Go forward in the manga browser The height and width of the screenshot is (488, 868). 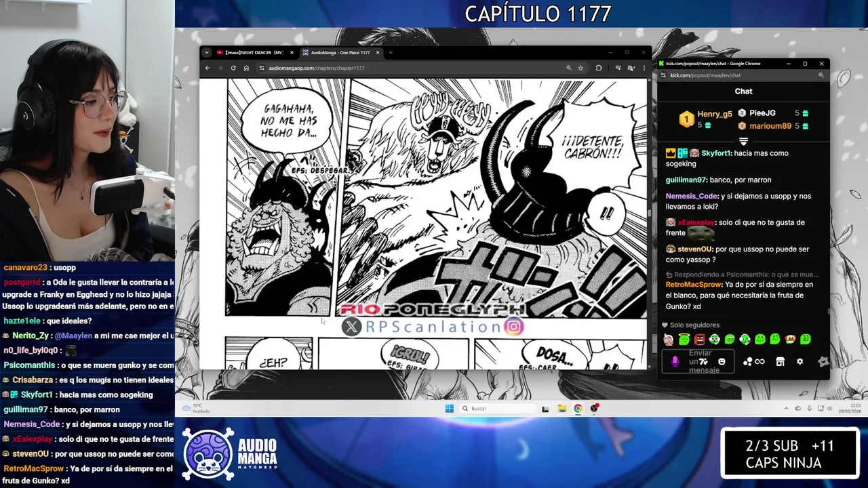[x=220, y=68]
